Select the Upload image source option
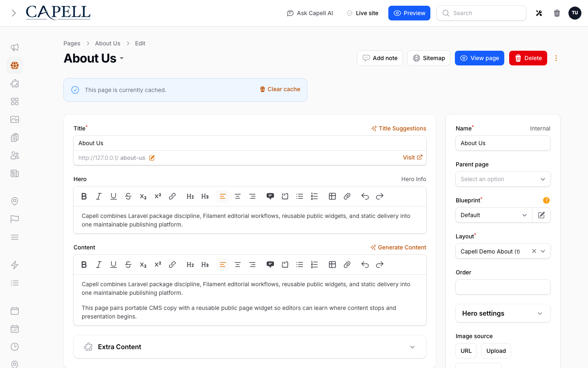588x368 pixels. [496, 351]
